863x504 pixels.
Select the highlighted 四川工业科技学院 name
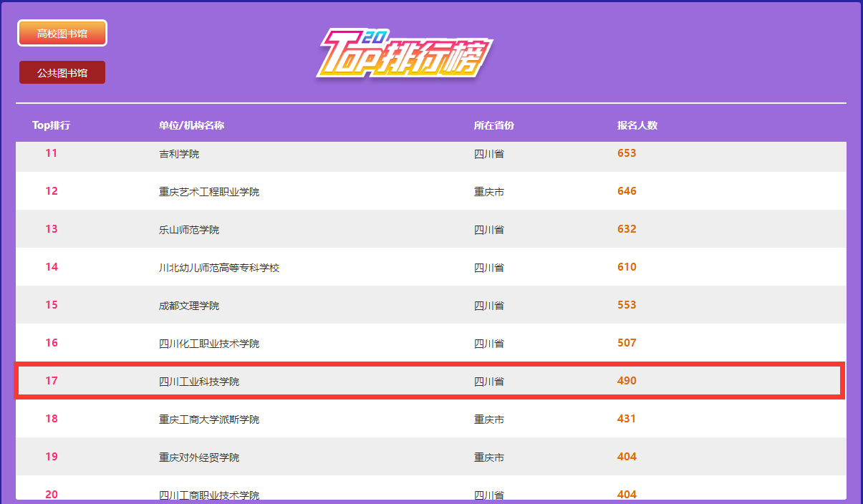(199, 382)
